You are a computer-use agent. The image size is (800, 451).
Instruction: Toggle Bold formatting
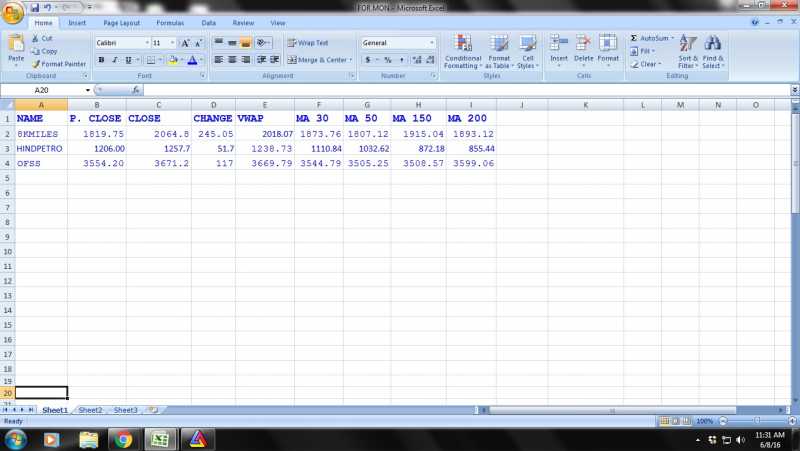101,60
